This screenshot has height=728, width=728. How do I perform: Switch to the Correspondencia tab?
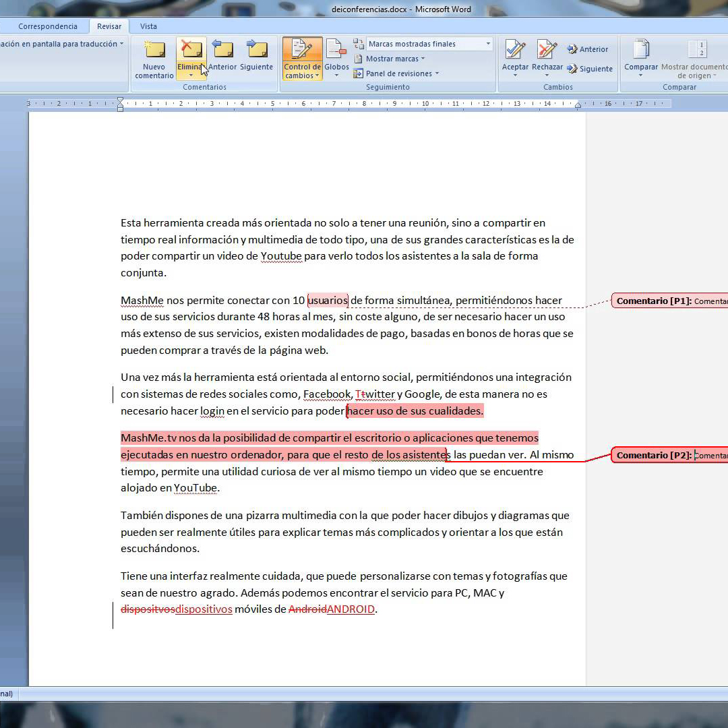tap(48, 26)
